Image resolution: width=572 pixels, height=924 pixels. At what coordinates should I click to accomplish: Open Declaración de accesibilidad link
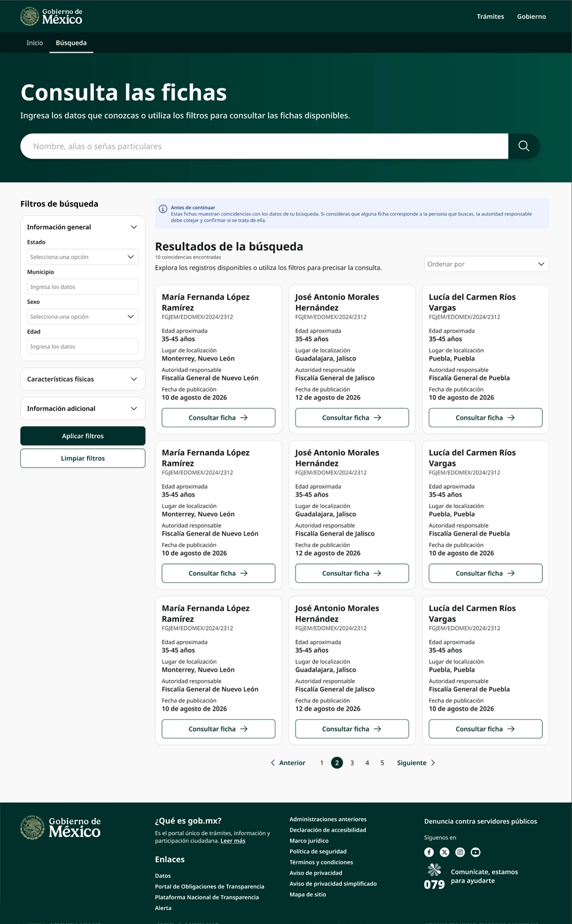tap(328, 830)
